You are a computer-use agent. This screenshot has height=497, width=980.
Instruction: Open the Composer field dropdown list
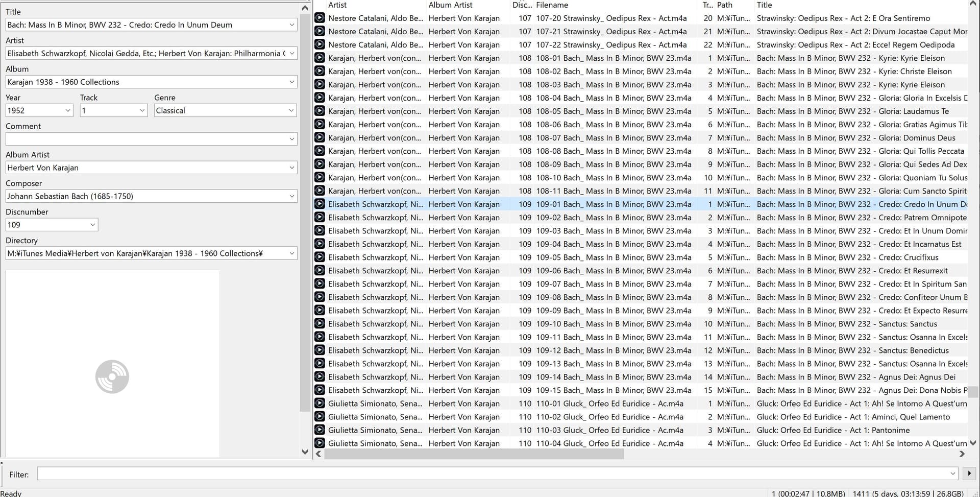291,196
